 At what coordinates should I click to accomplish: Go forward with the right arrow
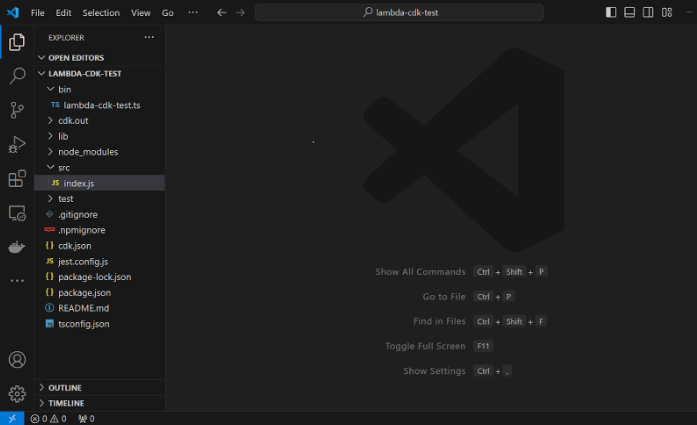pyautogui.click(x=240, y=12)
